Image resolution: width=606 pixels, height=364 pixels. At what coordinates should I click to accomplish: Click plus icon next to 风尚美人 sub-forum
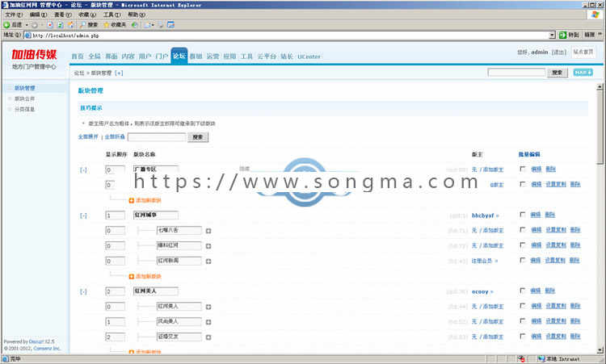(208, 322)
